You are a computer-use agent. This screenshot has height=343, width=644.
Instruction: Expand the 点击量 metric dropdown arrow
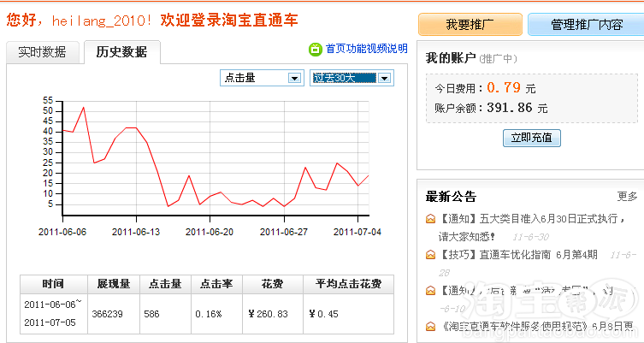coord(294,78)
